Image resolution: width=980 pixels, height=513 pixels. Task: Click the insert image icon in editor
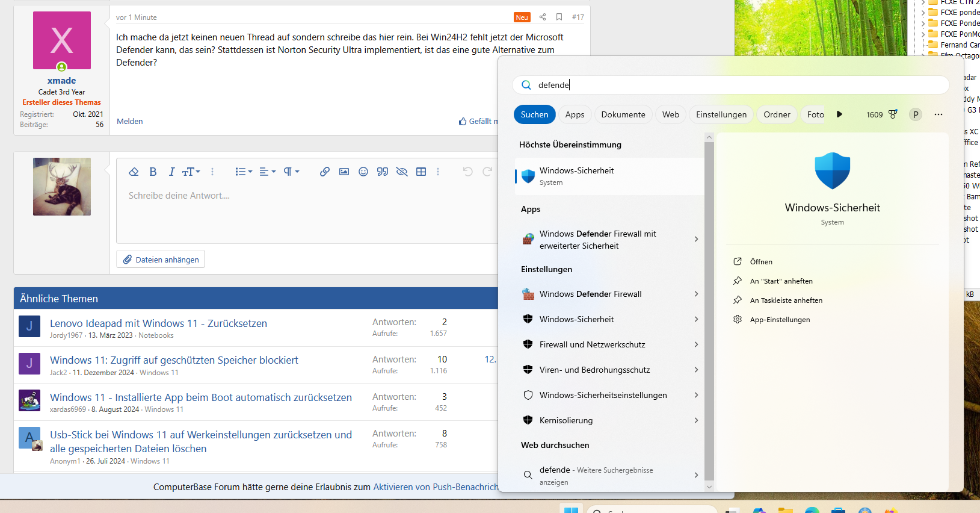344,172
